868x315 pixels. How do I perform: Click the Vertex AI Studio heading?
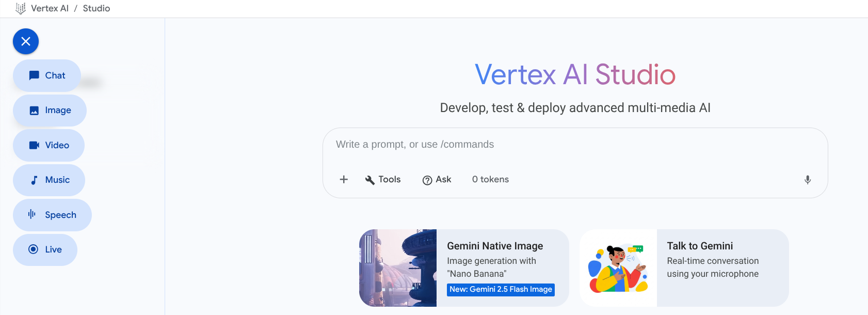click(575, 74)
